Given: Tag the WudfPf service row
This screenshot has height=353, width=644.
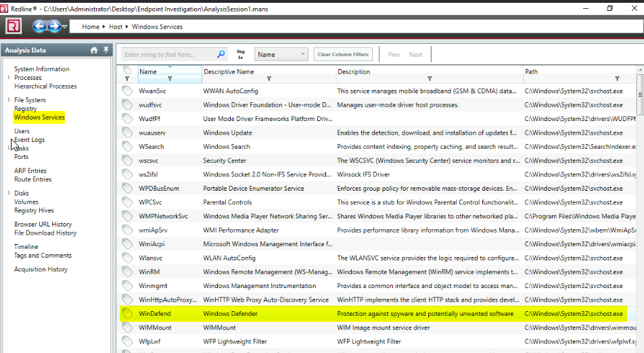Looking at the screenshot, I should [127, 118].
